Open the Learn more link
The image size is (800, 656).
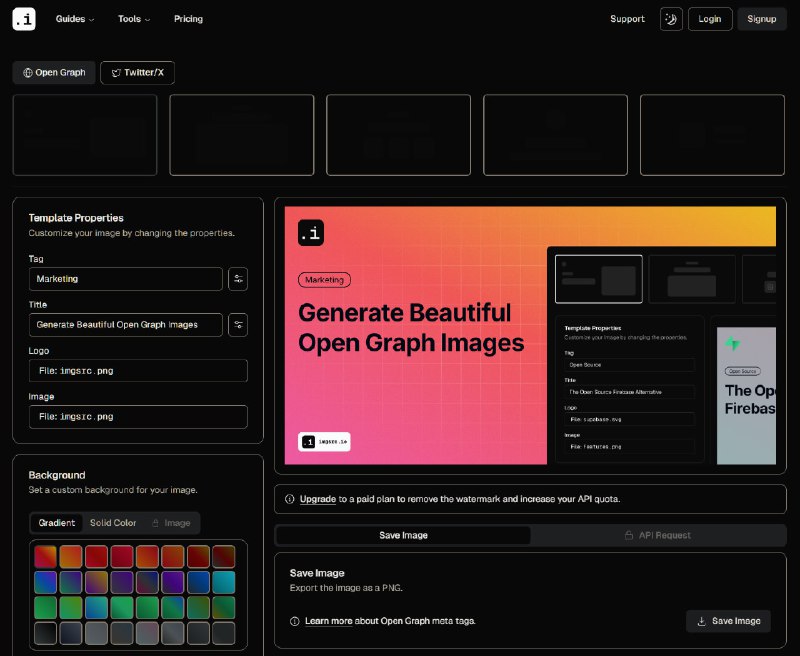pyautogui.click(x=328, y=621)
